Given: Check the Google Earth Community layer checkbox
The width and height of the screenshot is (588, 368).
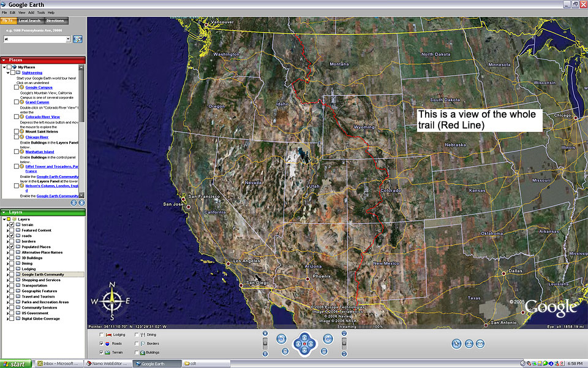Looking at the screenshot, I should click(x=12, y=275).
